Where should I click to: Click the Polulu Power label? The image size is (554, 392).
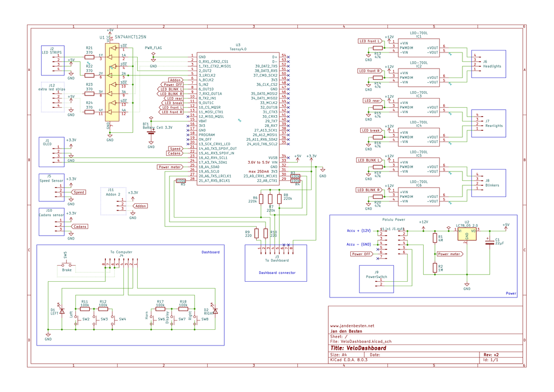pyautogui.click(x=394, y=220)
